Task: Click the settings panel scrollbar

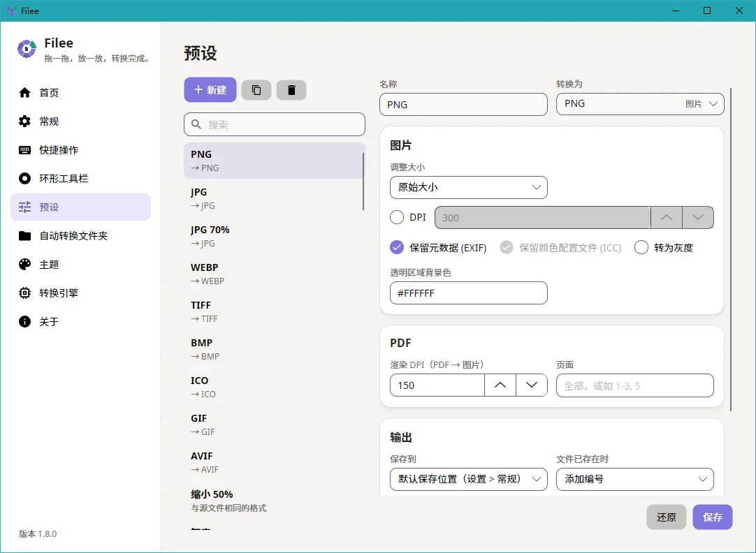Action: coord(731,249)
